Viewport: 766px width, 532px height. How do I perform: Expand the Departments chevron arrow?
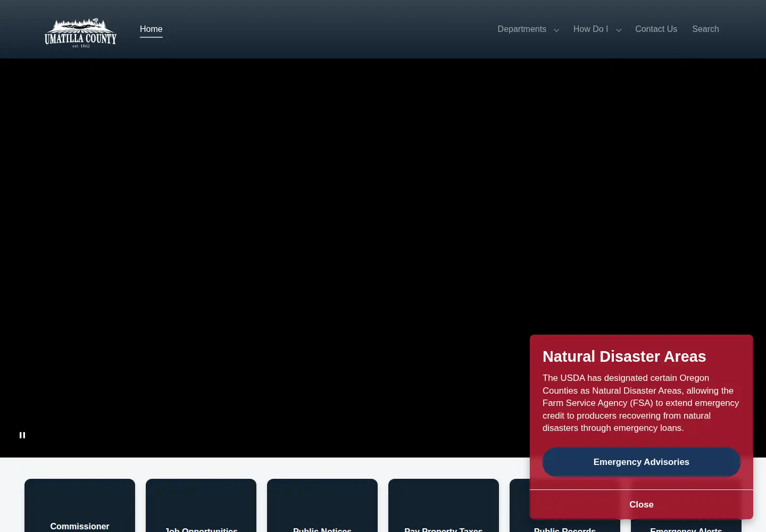click(x=556, y=30)
